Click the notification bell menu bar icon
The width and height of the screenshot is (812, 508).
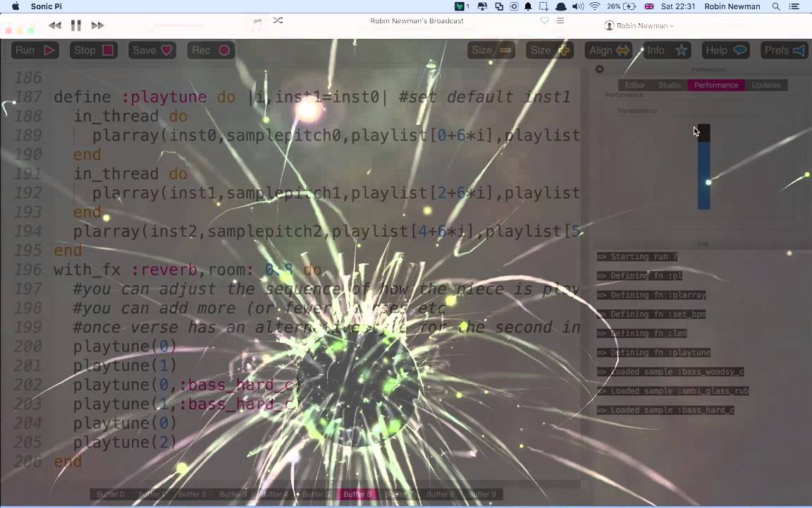[x=528, y=6]
